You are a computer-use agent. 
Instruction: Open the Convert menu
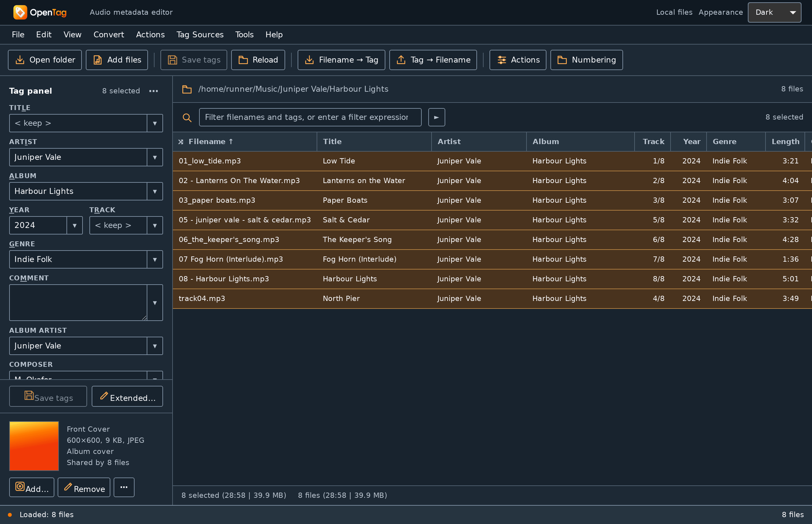point(109,35)
